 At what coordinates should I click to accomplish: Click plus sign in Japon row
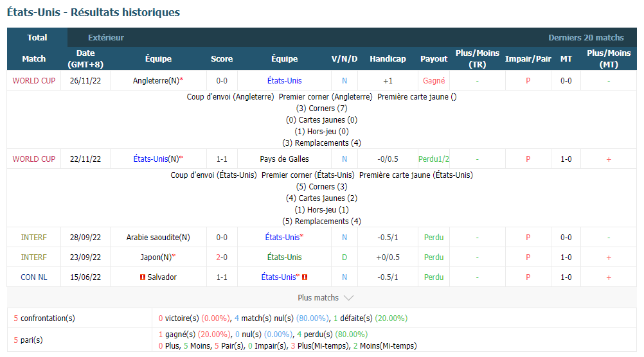609,257
